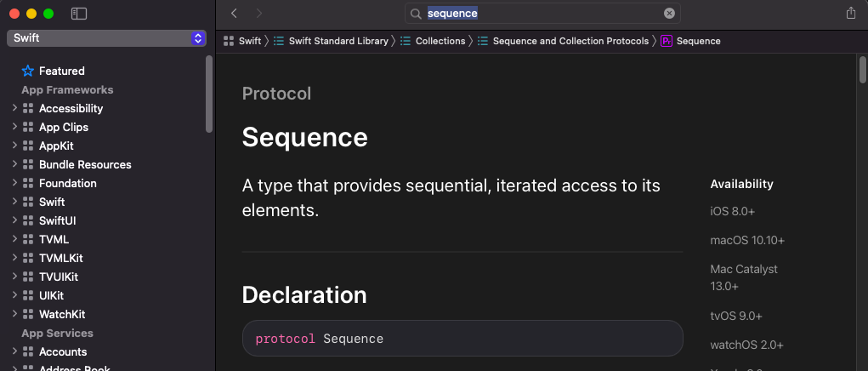Toggle the sidebar visibility icon
The height and width of the screenshot is (371, 868).
point(79,14)
